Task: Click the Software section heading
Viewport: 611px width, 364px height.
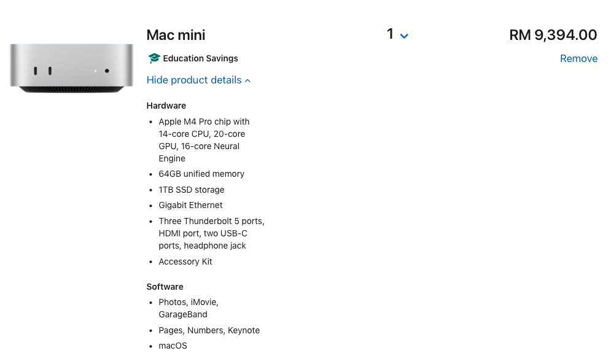Action: (165, 287)
